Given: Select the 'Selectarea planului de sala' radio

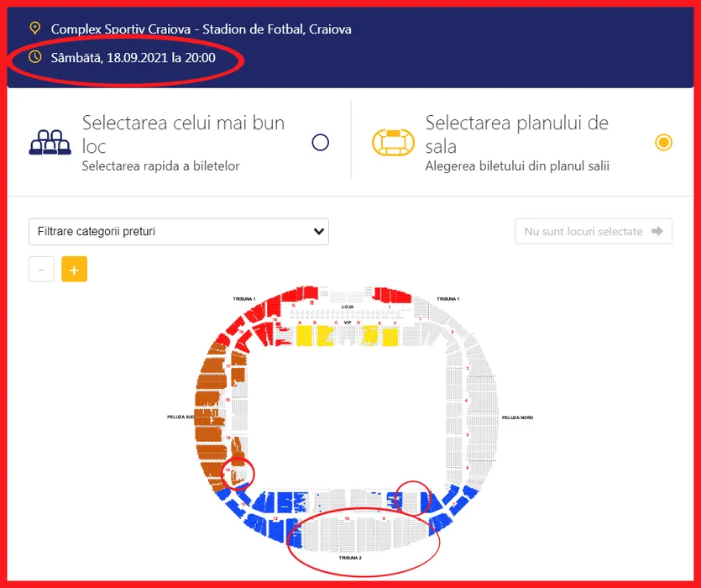Looking at the screenshot, I should 663,142.
